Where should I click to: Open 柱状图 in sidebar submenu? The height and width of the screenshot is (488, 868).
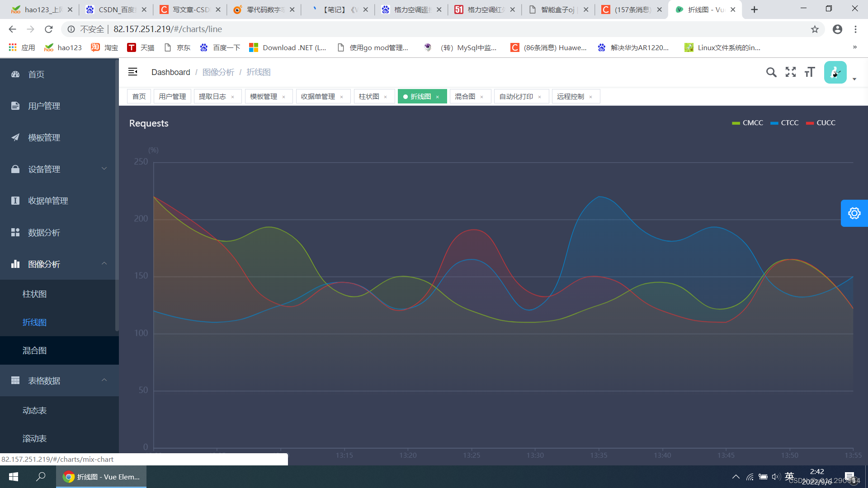(x=35, y=294)
